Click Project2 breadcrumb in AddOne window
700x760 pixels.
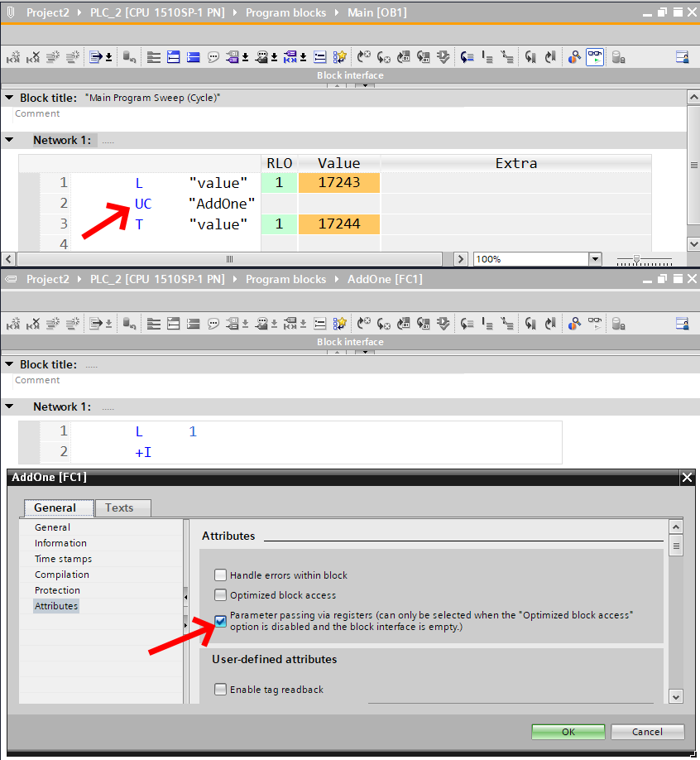coord(47,279)
